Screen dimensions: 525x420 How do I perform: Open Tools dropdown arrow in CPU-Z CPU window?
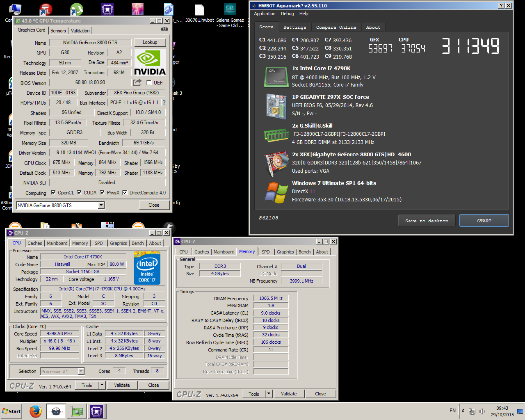click(x=102, y=385)
